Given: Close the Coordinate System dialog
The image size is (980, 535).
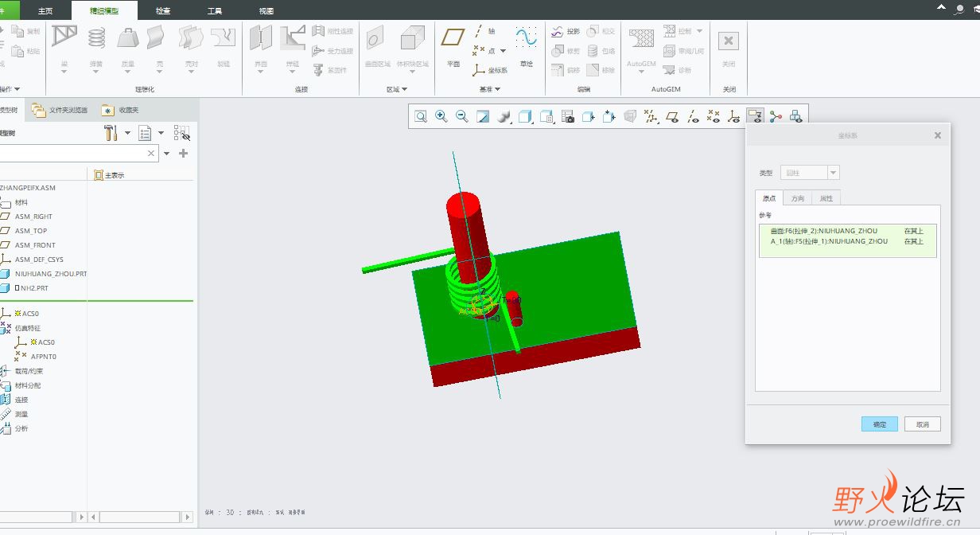Looking at the screenshot, I should tap(937, 135).
